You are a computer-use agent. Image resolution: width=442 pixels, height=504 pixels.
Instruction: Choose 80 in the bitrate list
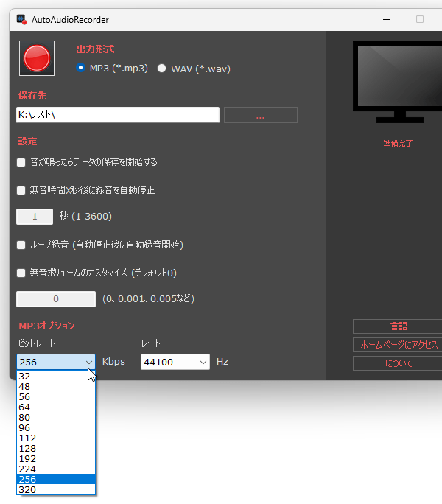coord(56,417)
